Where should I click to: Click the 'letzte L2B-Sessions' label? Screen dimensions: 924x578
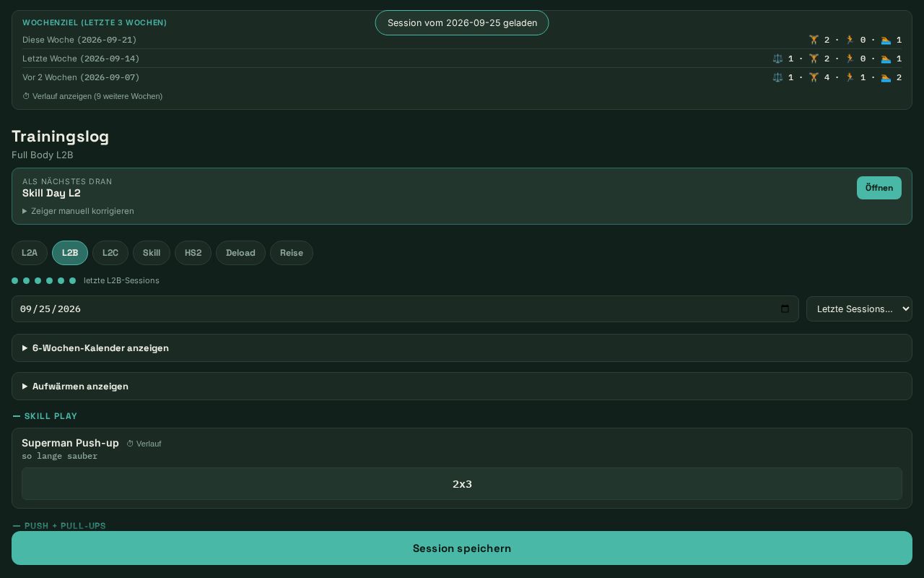[x=121, y=280]
